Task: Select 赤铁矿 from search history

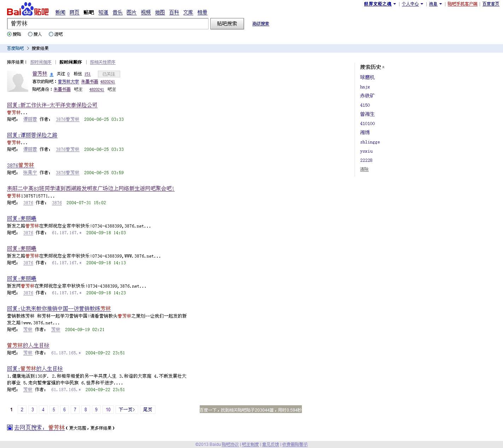Action: [367, 96]
